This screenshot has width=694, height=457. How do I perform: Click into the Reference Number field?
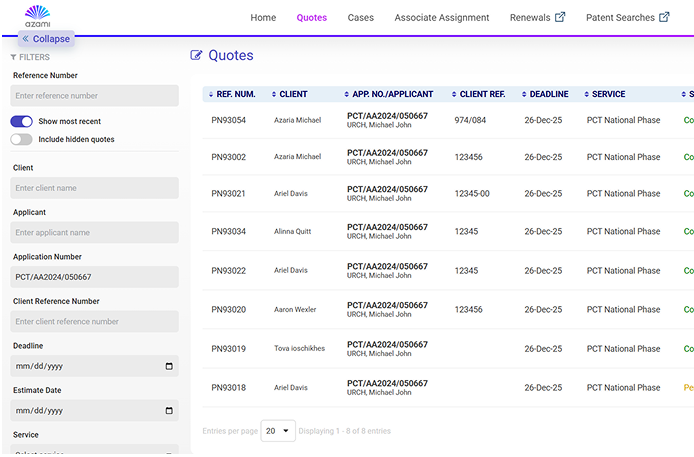(x=95, y=96)
